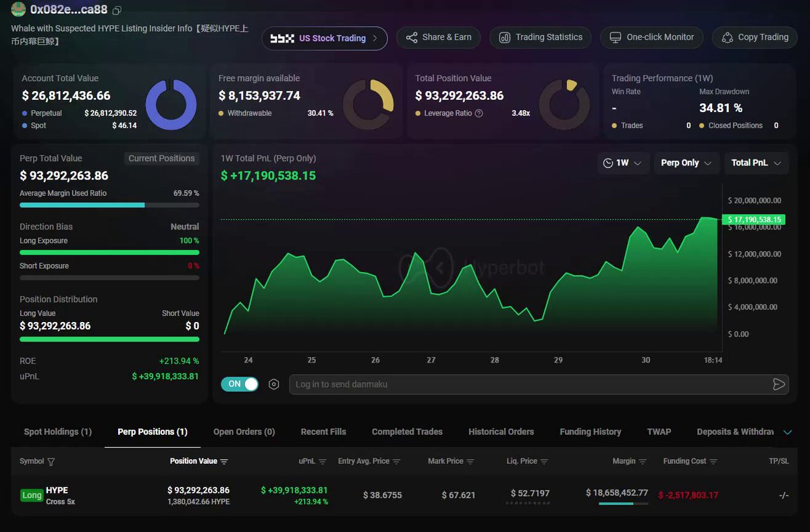
Task: Open the Historical Orders tab
Action: 501,431
